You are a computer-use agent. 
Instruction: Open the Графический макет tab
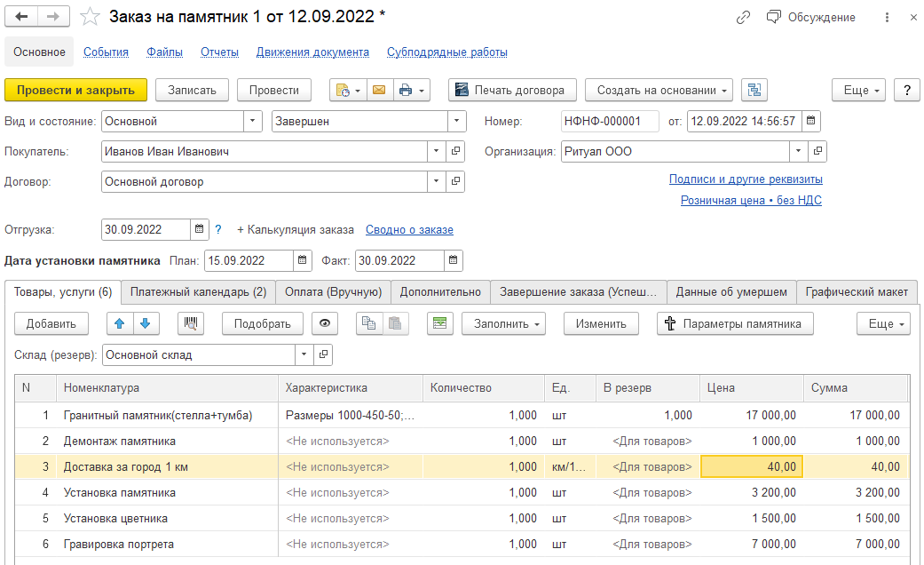[x=857, y=291]
